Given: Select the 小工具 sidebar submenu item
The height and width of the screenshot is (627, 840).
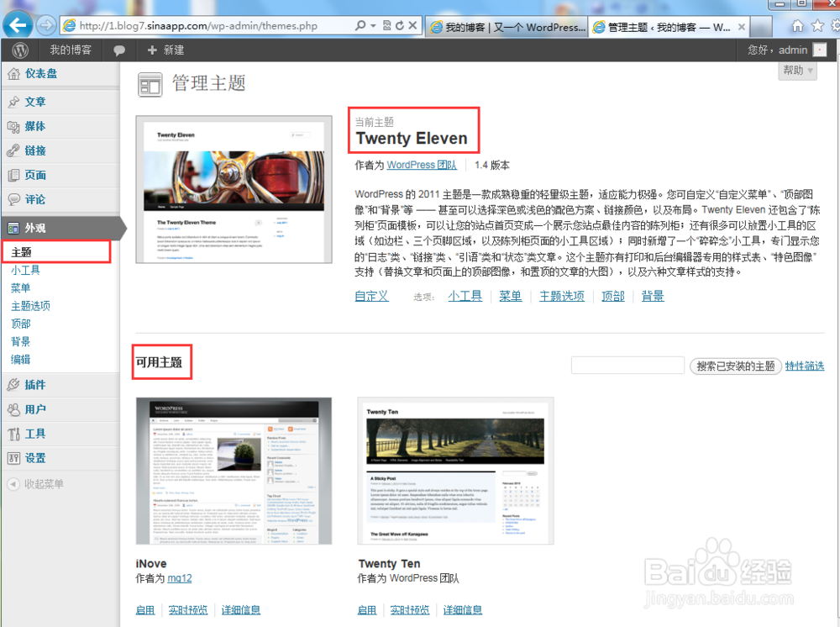Looking at the screenshot, I should click(x=25, y=270).
